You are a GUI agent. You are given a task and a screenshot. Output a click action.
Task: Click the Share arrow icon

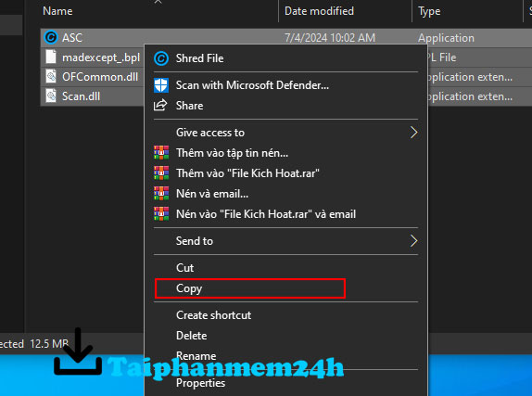pos(160,106)
